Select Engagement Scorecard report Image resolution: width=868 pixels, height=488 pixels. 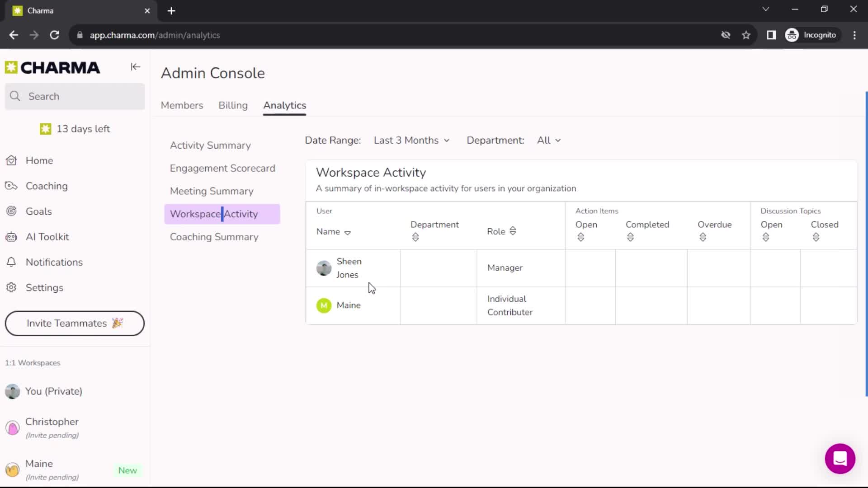click(x=223, y=168)
